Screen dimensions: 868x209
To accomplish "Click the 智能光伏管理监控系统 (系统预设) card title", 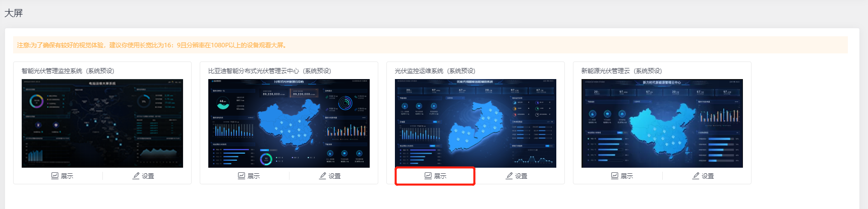I will pos(68,71).
